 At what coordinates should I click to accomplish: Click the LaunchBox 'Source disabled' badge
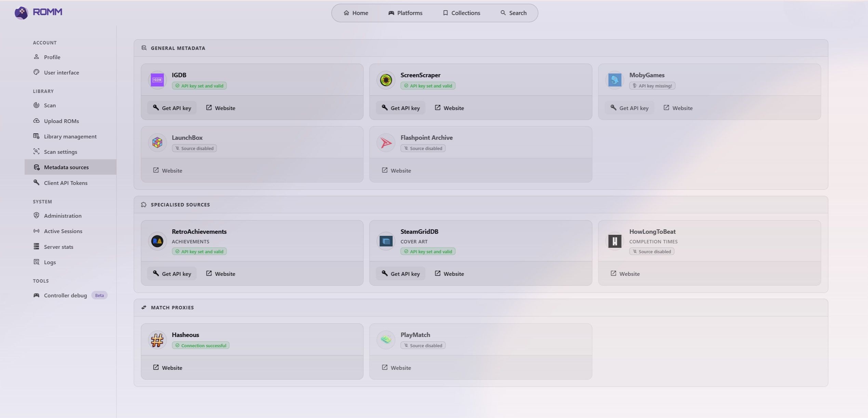click(x=194, y=148)
